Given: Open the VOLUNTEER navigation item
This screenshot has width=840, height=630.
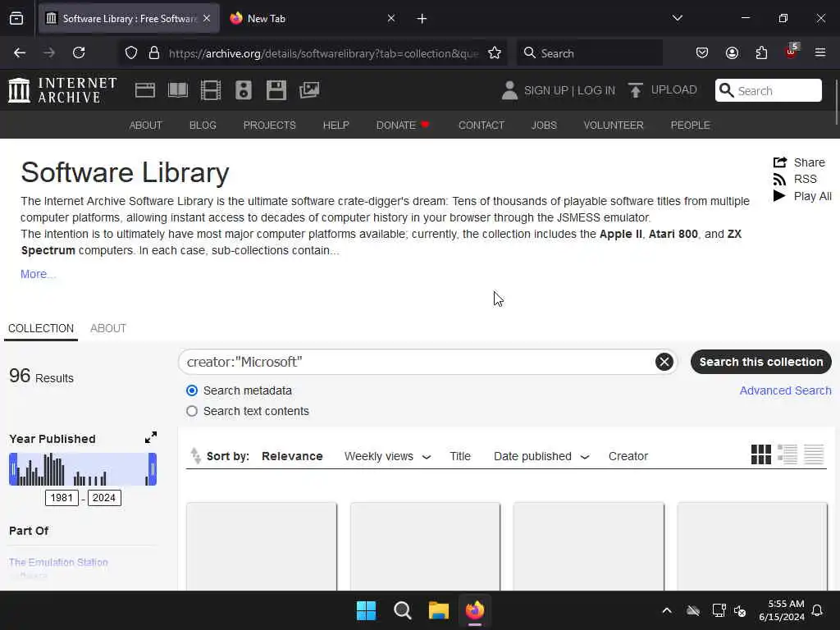Looking at the screenshot, I should point(614,125).
